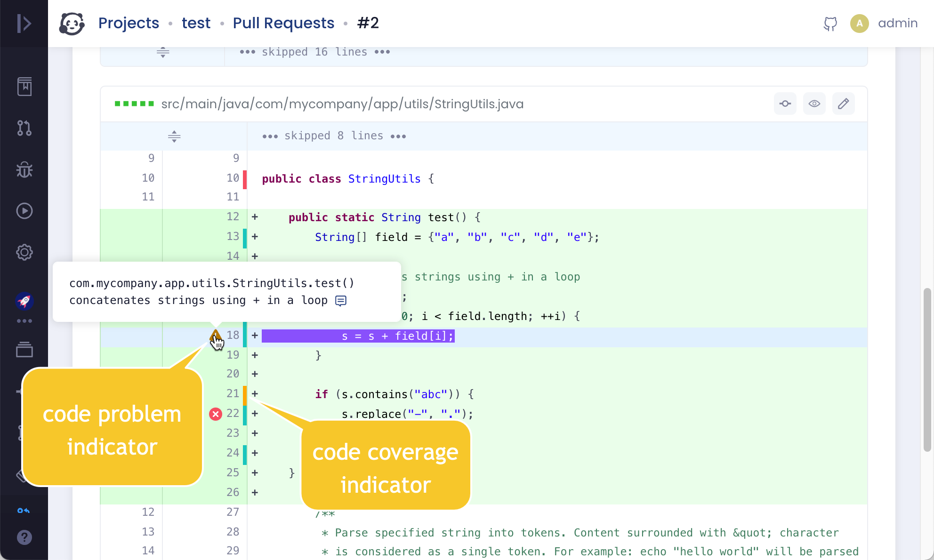Edit StringUtils.java with the pencil icon

point(844,104)
